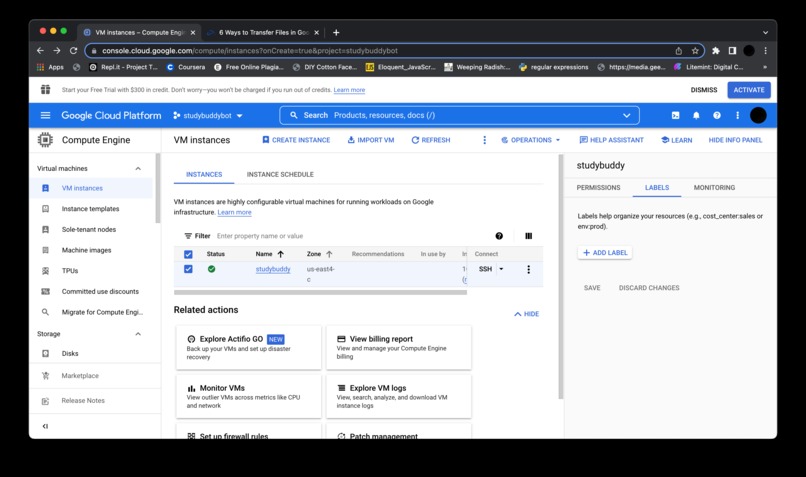
Task: Open browser extensions puzzle icon
Action: coord(716,50)
